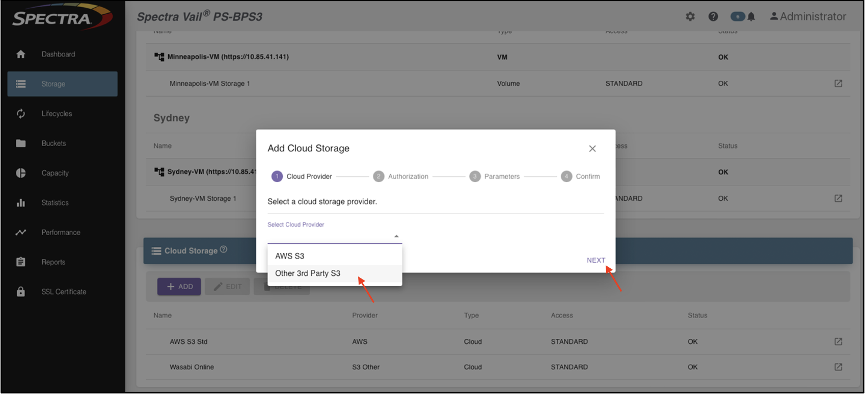Click the Performance trend line icon
This screenshot has width=868, height=395.
click(21, 233)
